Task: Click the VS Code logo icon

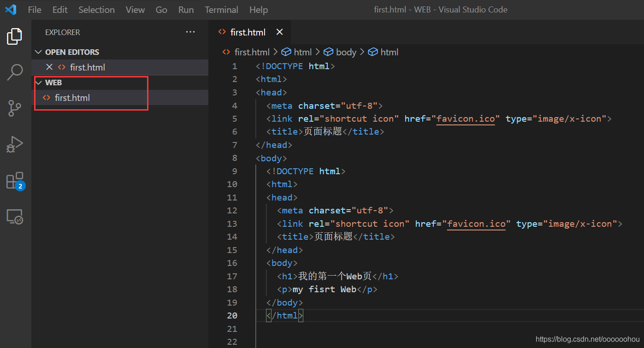Action: 10,10
